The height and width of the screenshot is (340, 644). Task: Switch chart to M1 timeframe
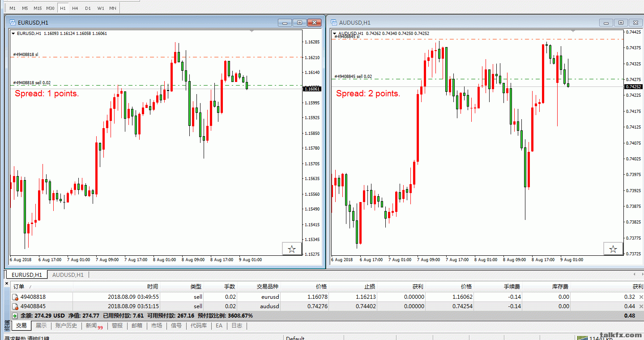click(x=13, y=8)
